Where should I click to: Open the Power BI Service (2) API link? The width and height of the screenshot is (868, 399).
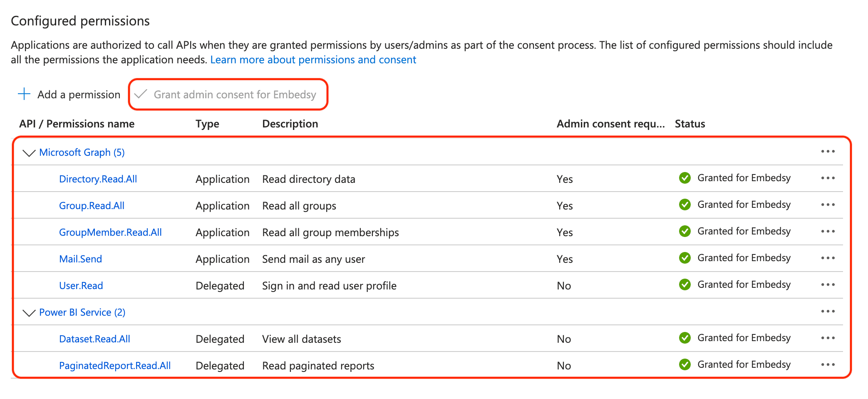(x=82, y=312)
